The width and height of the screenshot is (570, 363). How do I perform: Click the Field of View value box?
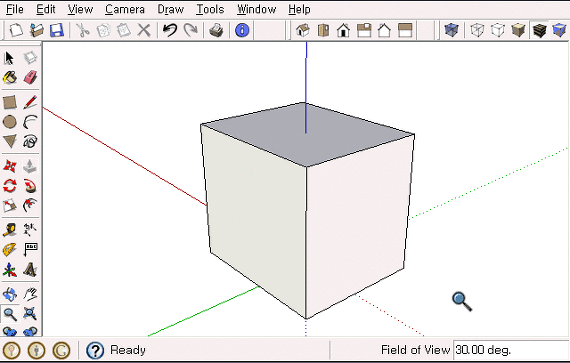point(511,350)
